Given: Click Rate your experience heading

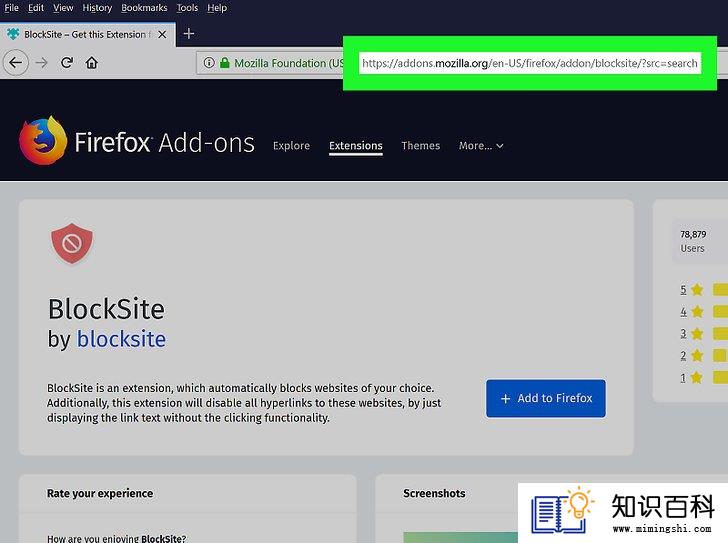Looking at the screenshot, I should [100, 493].
